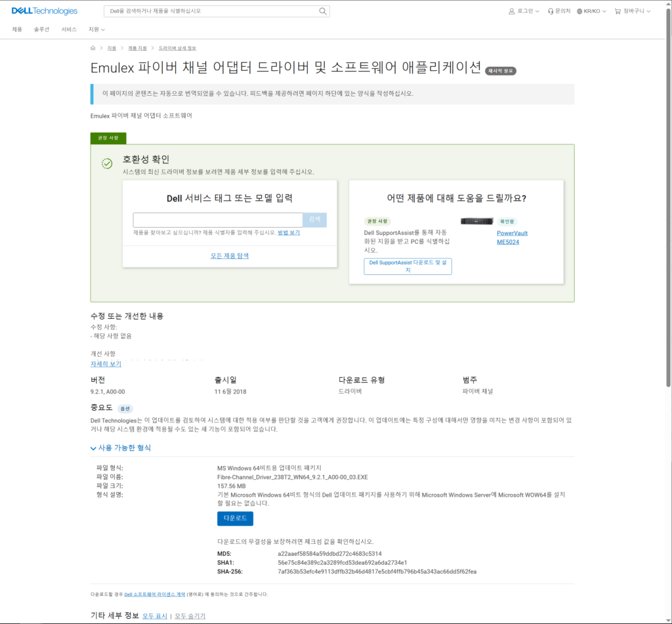Select the 서비스 navigation item

tap(69, 30)
